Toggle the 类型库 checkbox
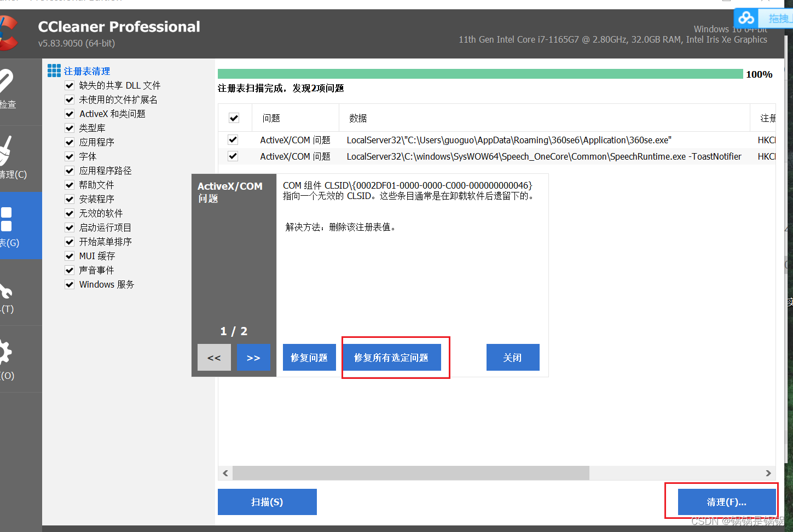This screenshot has height=532, width=793. [x=70, y=128]
